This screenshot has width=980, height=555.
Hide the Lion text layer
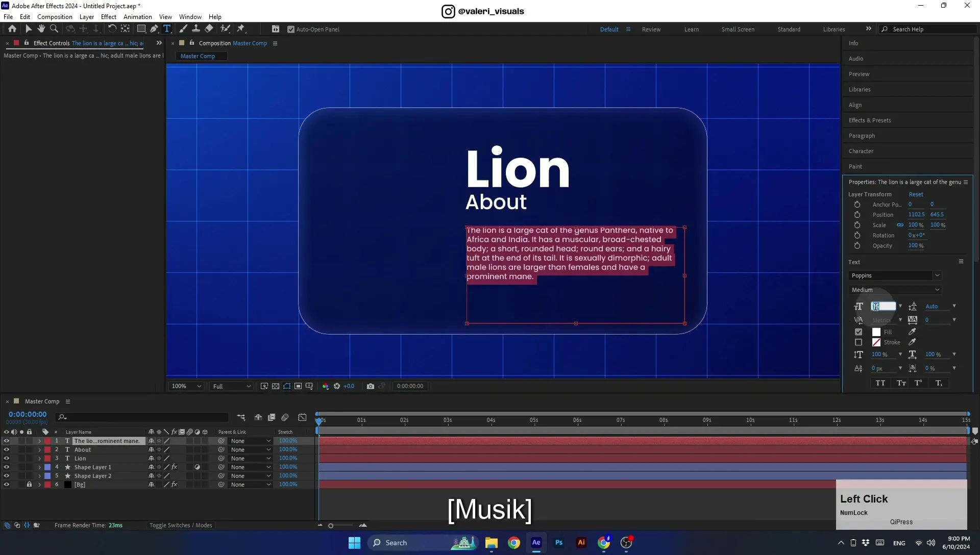(7, 459)
